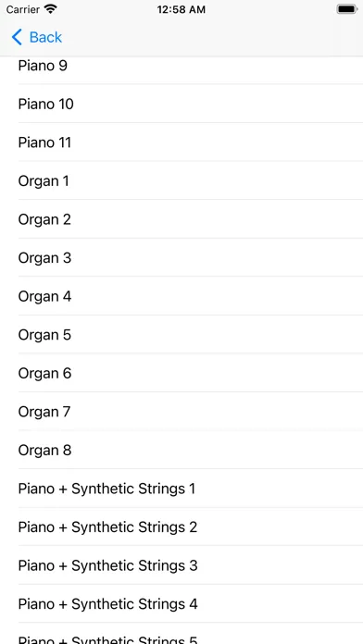
Task: Choose Piano + Synthetic Strings 1
Action: (181, 489)
